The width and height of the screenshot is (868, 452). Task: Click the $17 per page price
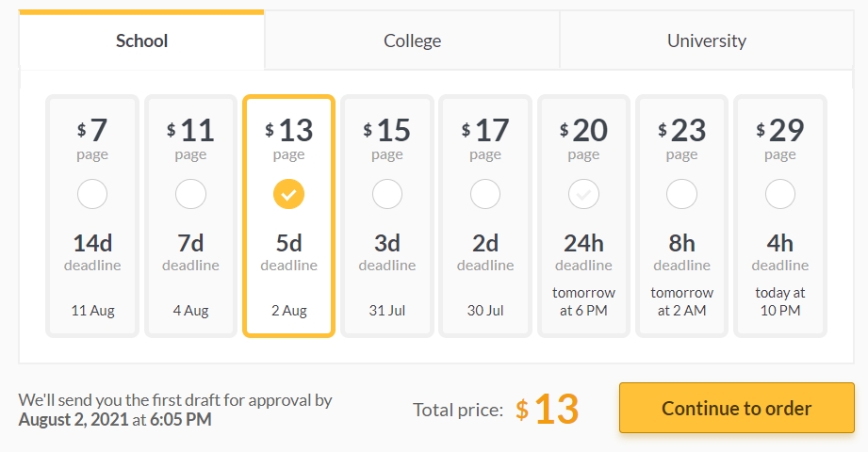pyautogui.click(x=485, y=131)
